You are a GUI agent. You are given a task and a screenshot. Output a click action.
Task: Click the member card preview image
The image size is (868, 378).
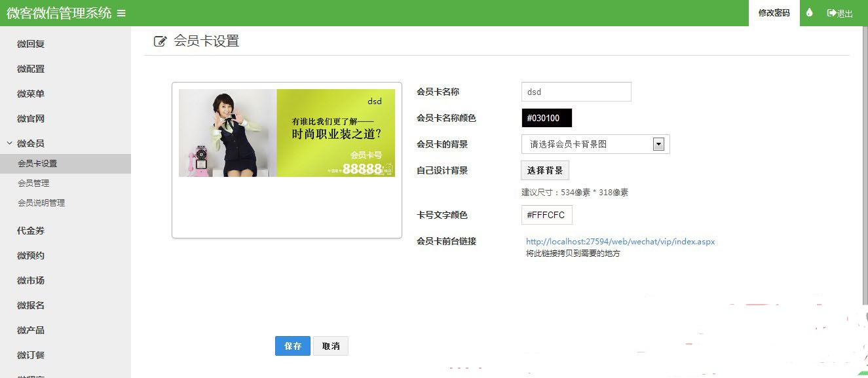pos(286,132)
